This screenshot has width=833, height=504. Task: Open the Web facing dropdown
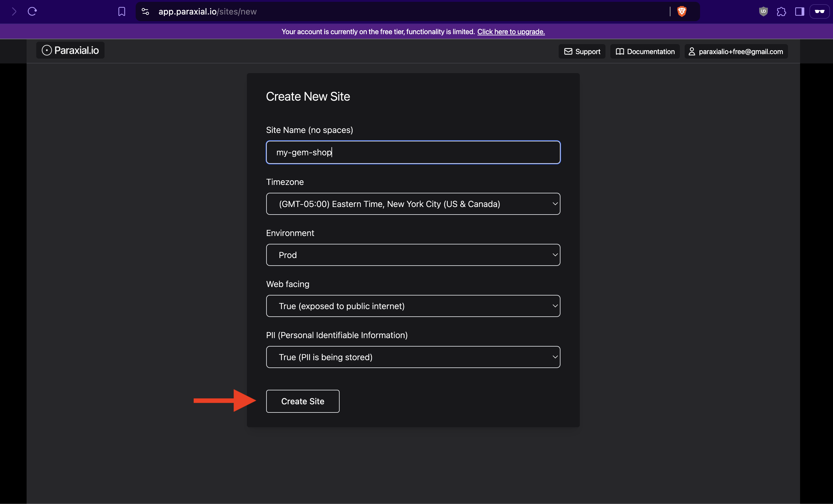pos(413,306)
